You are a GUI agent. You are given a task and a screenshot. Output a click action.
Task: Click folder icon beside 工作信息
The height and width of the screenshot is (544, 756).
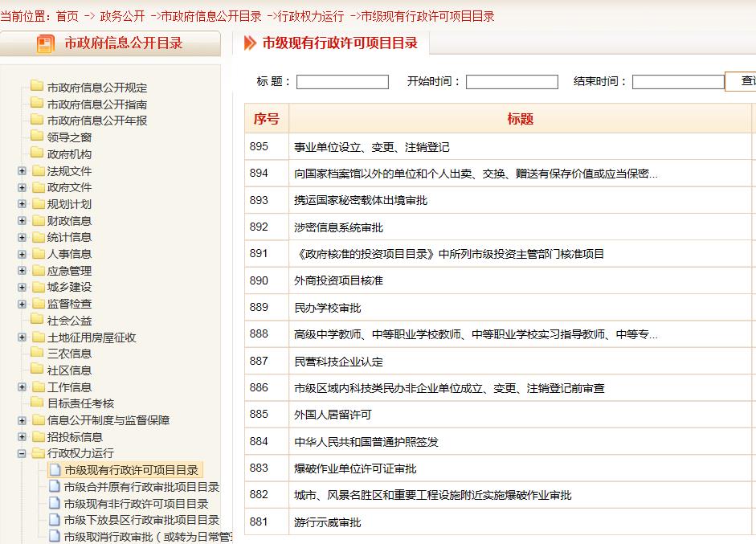tap(39, 387)
